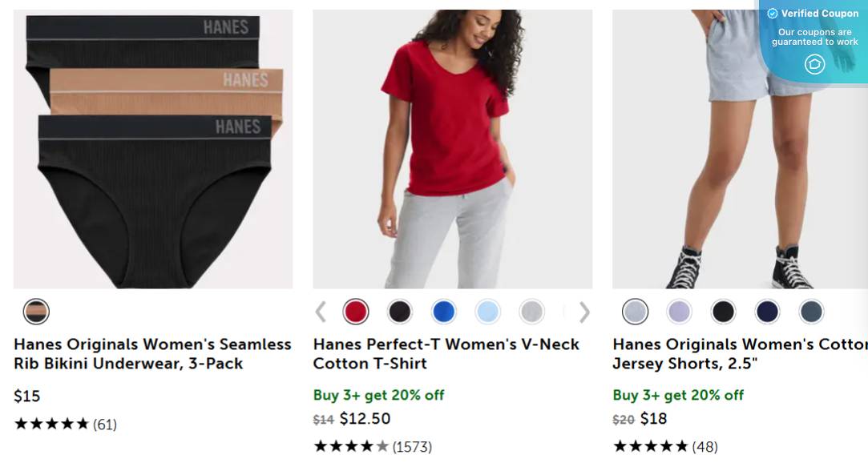Screen dimensions: 868x463
Task: Click the Verified Coupon checkmark icon
Action: pyautogui.click(x=772, y=14)
